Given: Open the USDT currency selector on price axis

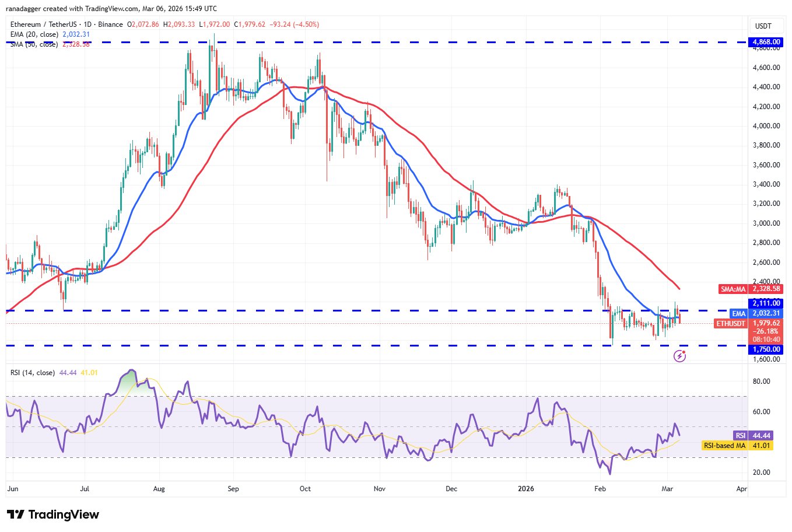Looking at the screenshot, I should [763, 26].
